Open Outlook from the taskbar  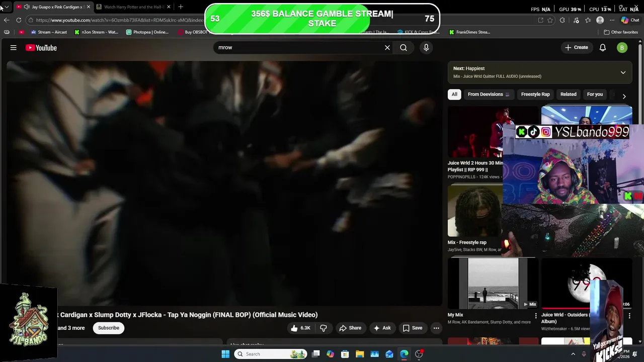[389, 354]
